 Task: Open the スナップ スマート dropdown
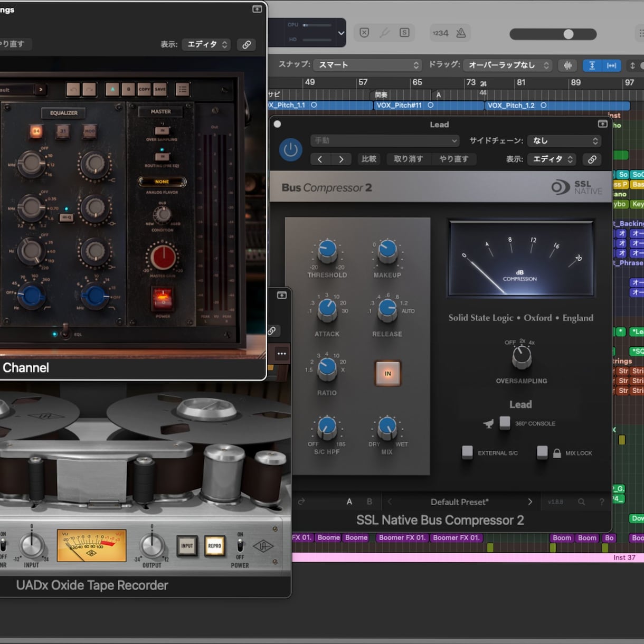368,65
